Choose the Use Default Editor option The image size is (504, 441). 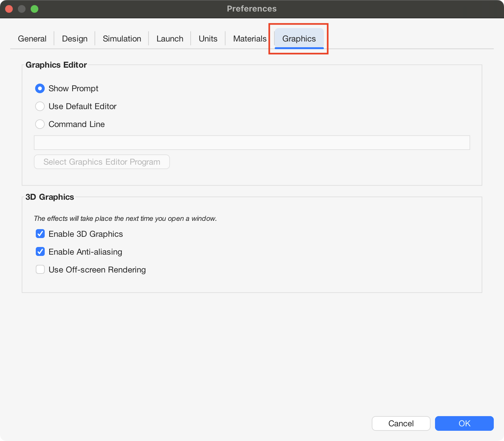pos(40,106)
